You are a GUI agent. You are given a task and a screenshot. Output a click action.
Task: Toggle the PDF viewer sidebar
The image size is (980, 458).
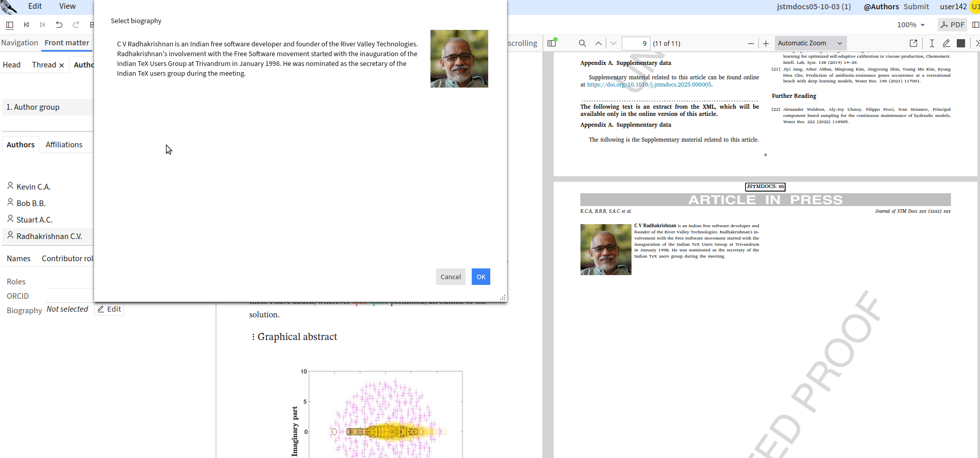coord(552,43)
